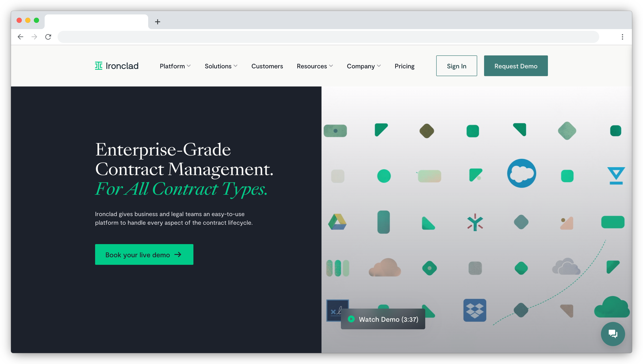Click the Dropbox icon

(x=475, y=310)
